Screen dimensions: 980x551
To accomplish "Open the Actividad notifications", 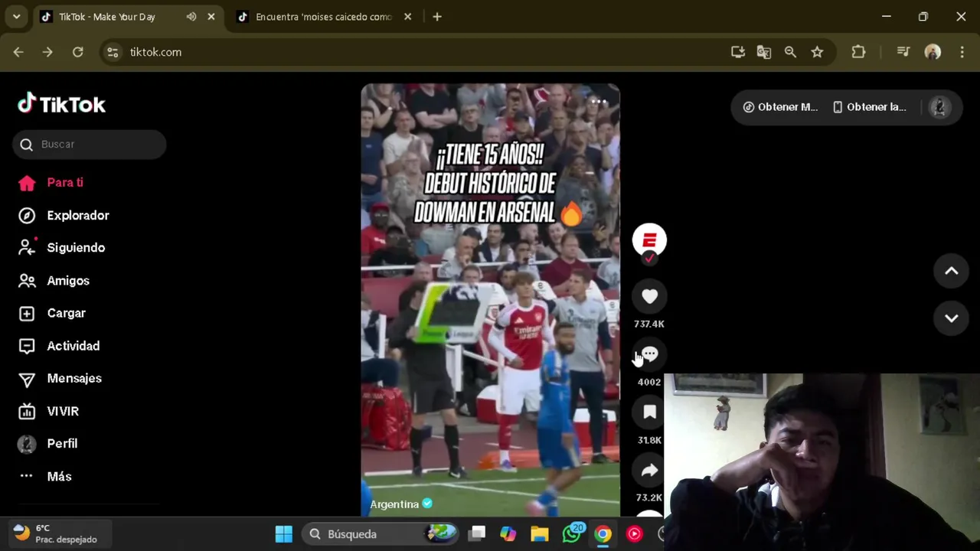I will click(59, 346).
